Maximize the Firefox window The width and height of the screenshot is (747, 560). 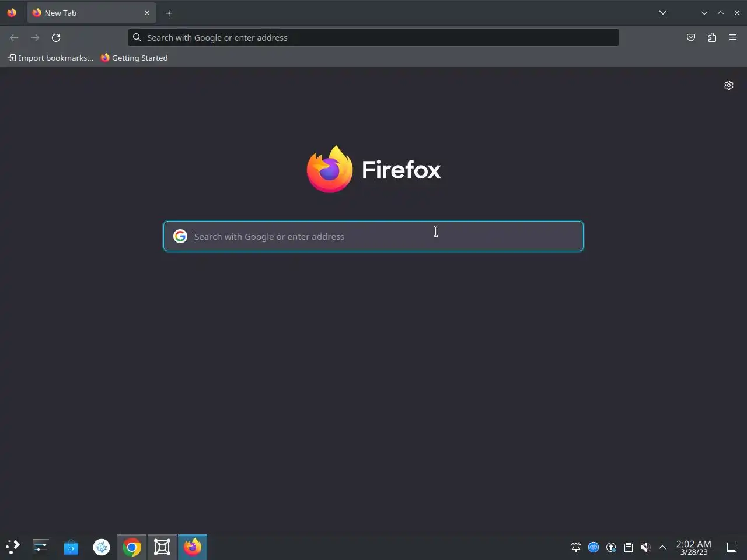[721, 13]
